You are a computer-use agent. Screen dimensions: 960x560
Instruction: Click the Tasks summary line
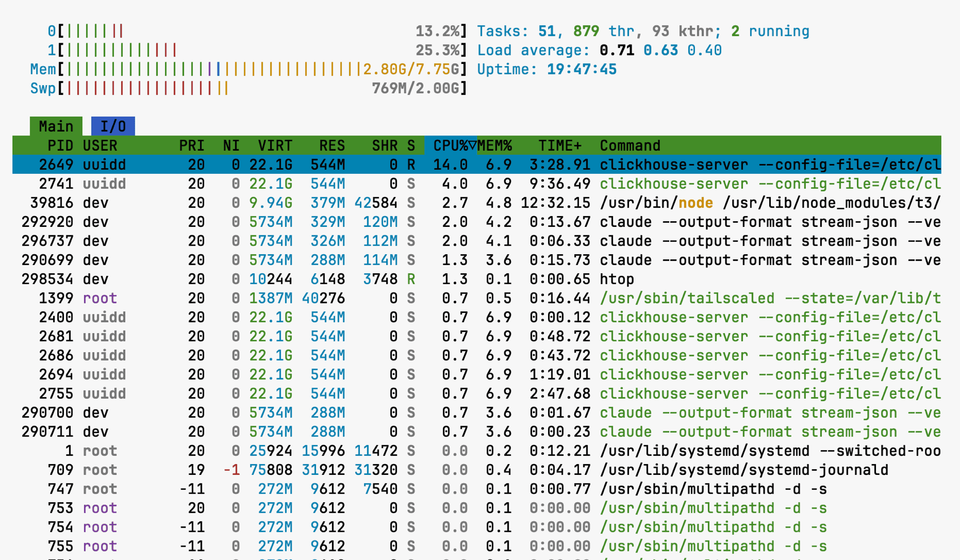click(x=643, y=31)
